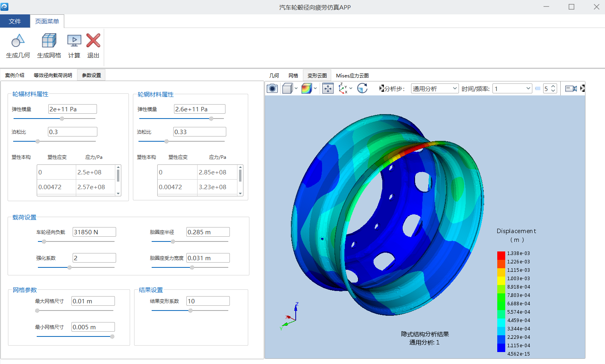This screenshot has height=364, width=605.
Task: Switch to 几何 view tab
Action: (x=274, y=75)
